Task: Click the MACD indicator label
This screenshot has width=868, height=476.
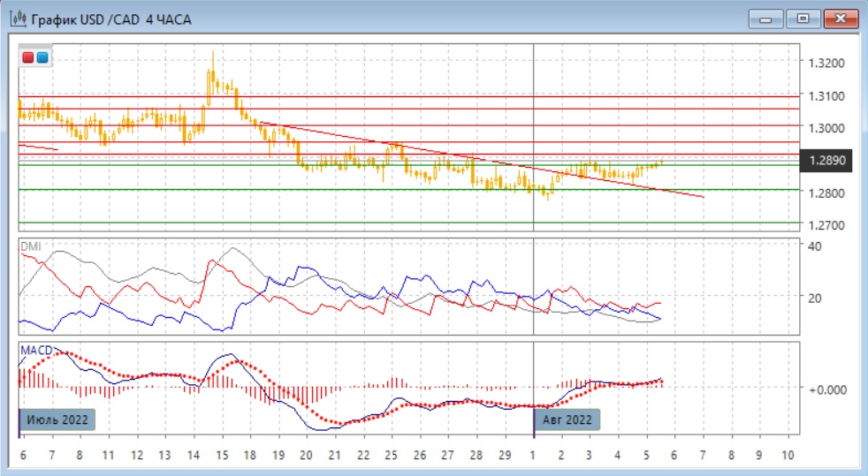Action: click(35, 351)
